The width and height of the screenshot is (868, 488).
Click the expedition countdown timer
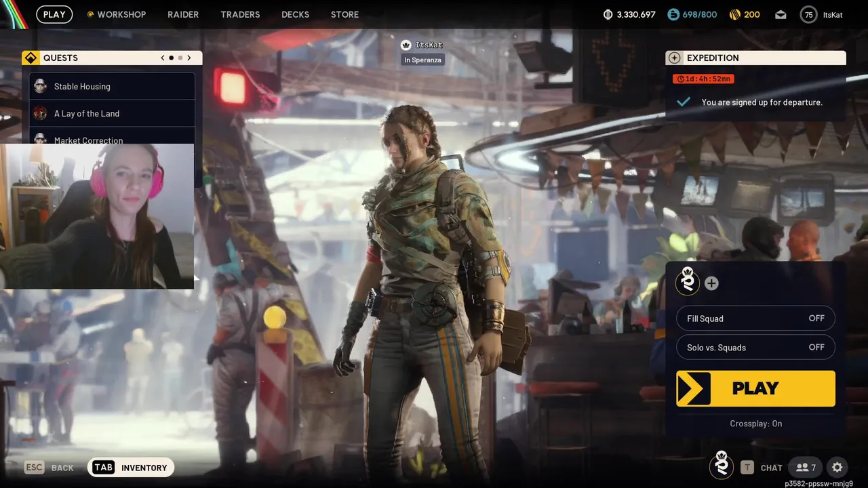pyautogui.click(x=703, y=79)
